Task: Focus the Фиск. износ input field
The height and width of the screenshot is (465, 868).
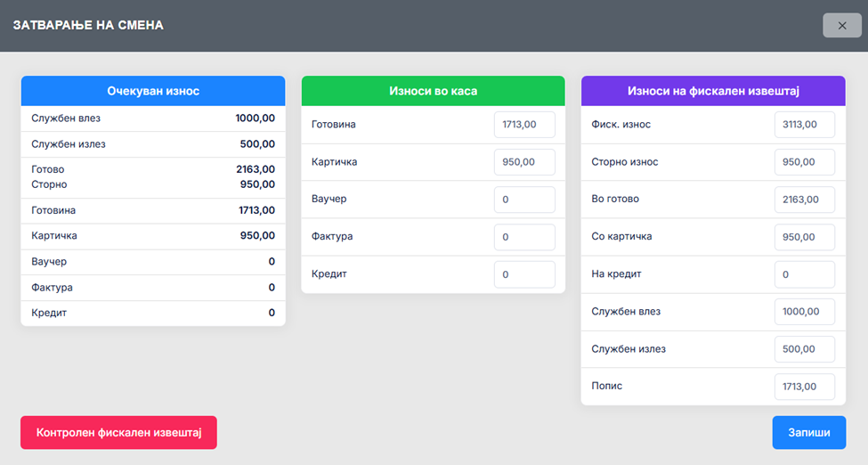Action: point(804,125)
